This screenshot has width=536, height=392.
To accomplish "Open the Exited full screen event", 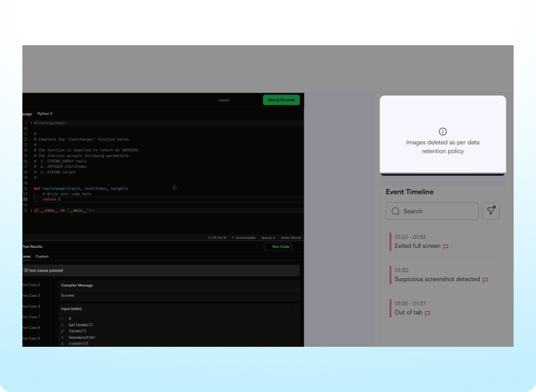I will (x=442, y=241).
